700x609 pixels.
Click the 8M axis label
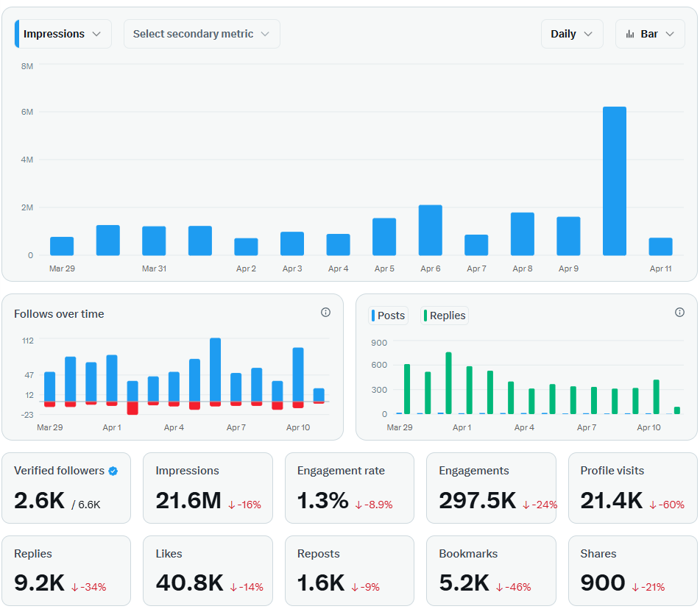[26, 66]
